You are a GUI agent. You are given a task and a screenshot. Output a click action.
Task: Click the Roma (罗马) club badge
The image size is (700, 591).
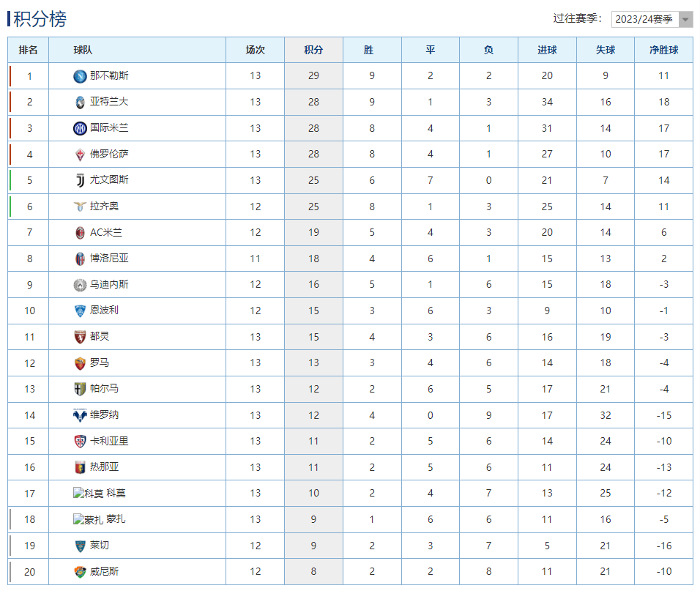(x=80, y=363)
